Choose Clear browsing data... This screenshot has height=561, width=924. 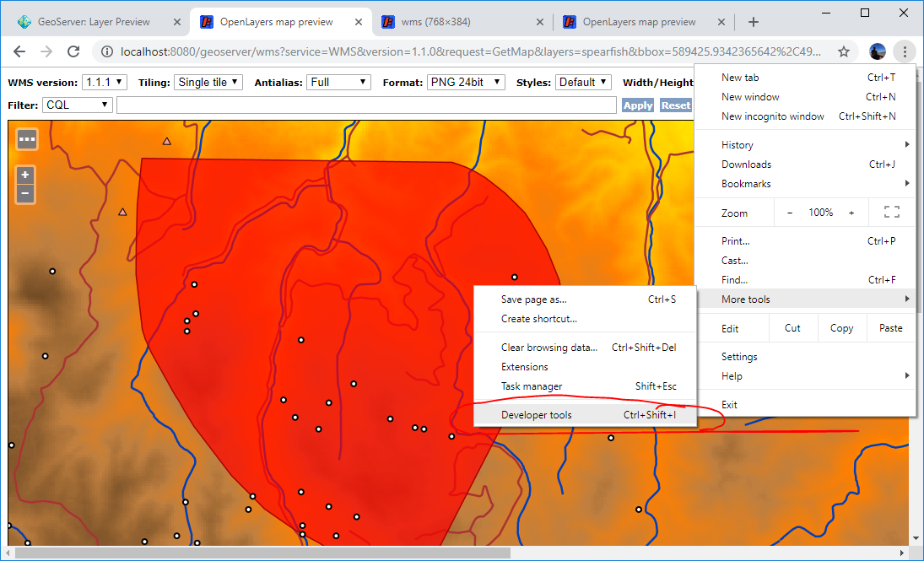(585, 347)
